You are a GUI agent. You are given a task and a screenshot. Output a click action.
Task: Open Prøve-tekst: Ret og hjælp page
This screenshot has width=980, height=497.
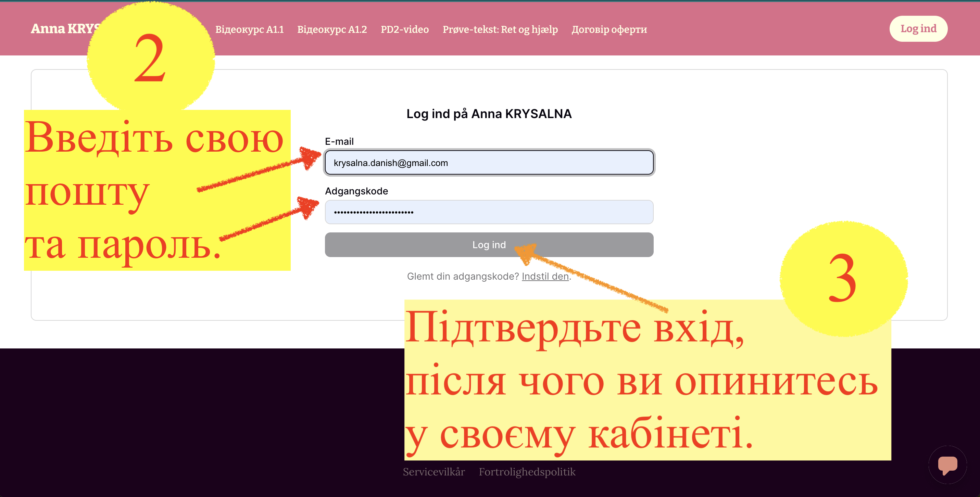point(500,29)
